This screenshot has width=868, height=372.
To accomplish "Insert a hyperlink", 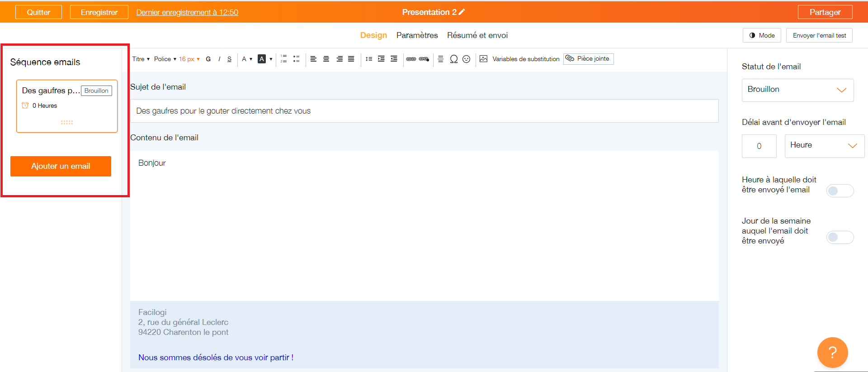I will (x=411, y=59).
